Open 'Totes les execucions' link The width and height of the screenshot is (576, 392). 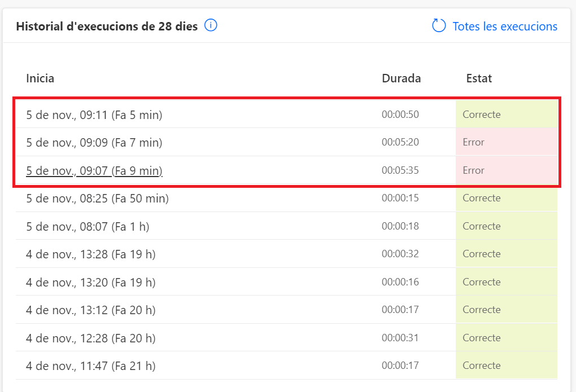click(x=504, y=26)
